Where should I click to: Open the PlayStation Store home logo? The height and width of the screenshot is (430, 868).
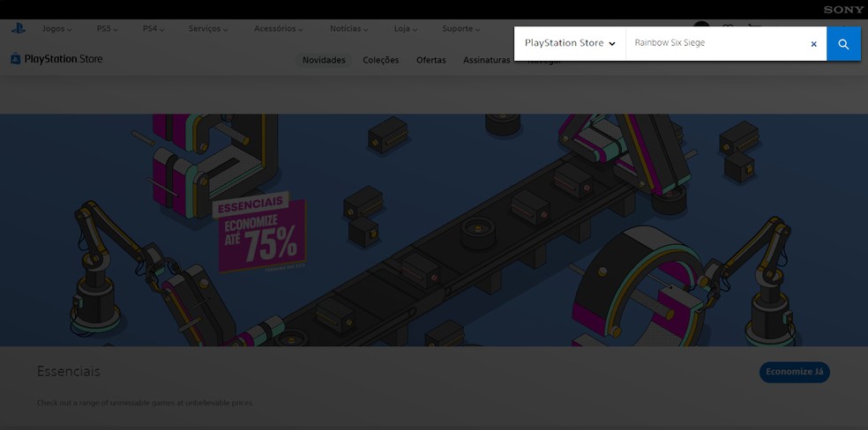56,58
